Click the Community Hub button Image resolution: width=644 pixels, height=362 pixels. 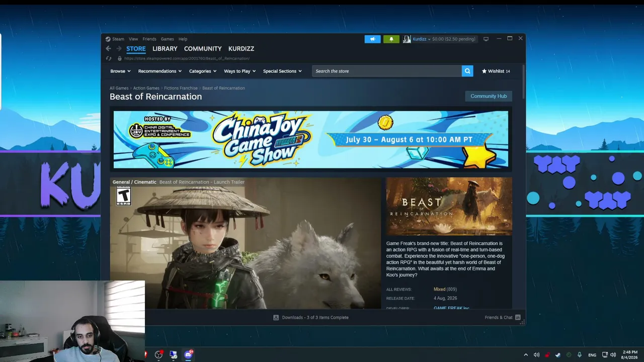(x=489, y=96)
